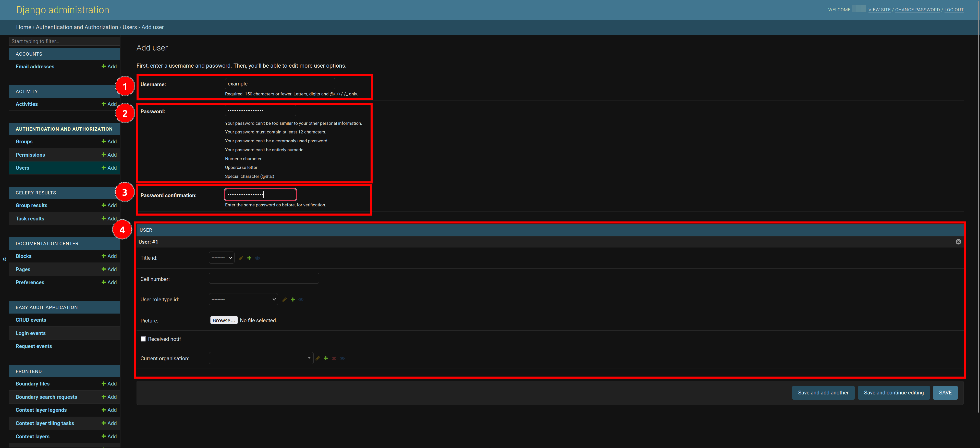Open CRUD events in the sidebar
The width and height of the screenshot is (980, 448).
(31, 320)
